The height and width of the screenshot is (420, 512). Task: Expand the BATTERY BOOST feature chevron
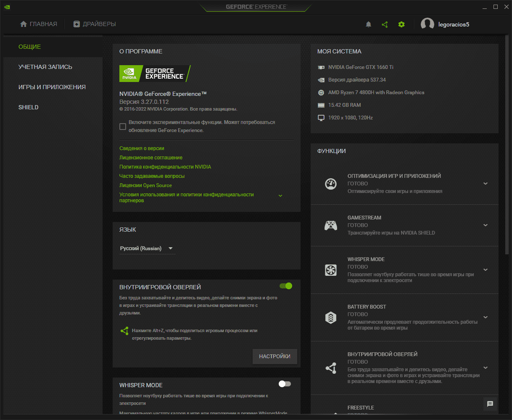486,317
